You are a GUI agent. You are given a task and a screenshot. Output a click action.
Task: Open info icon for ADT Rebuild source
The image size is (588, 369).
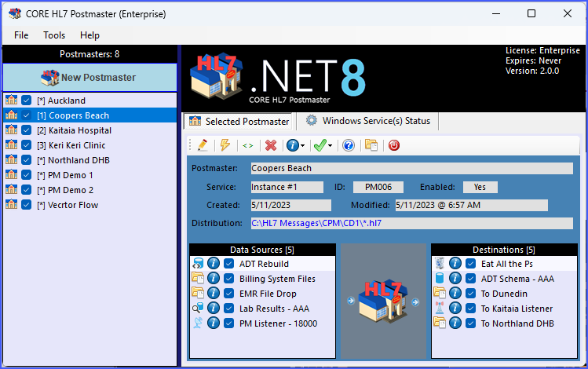click(x=214, y=264)
